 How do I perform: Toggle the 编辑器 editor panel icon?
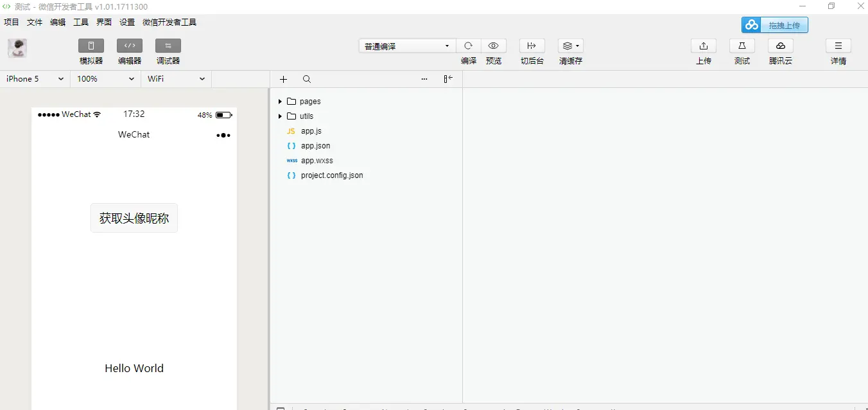click(130, 46)
